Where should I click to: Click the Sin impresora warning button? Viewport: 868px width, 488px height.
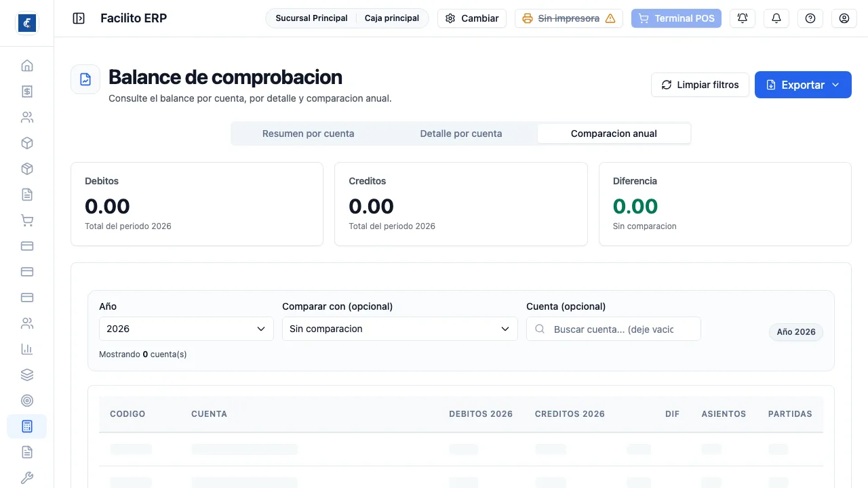pyautogui.click(x=569, y=18)
